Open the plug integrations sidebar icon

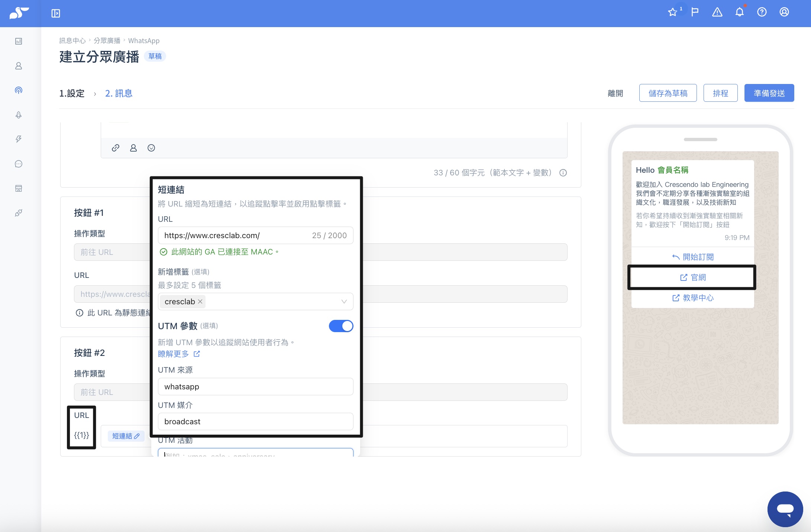click(19, 213)
